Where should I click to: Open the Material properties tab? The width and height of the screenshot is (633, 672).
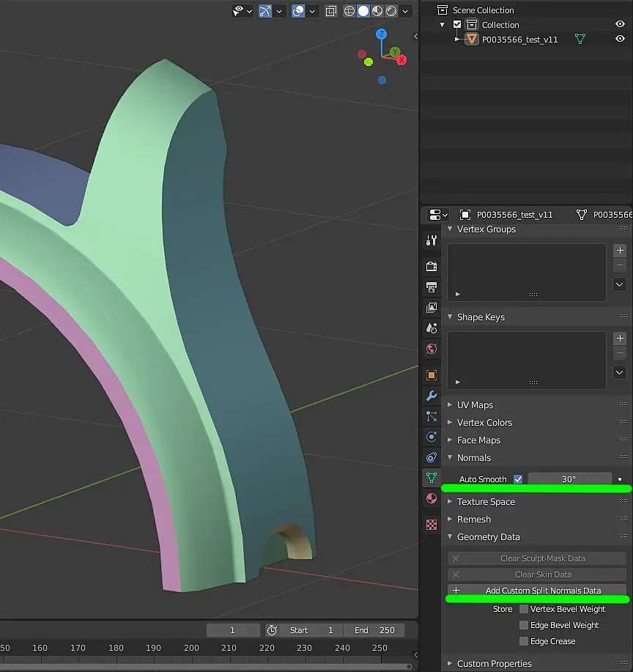click(x=432, y=498)
